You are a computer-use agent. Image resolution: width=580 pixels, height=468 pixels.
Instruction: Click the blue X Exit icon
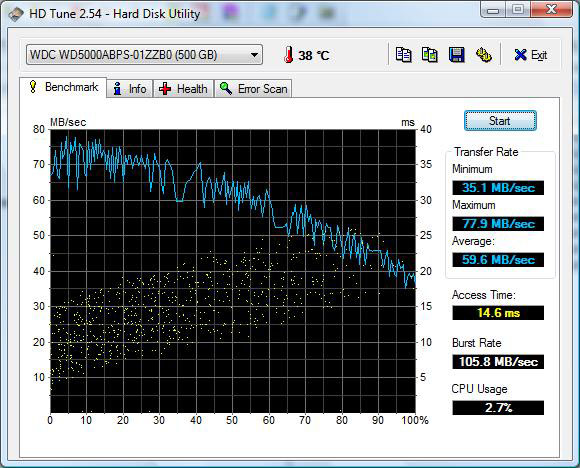pyautogui.click(x=520, y=55)
